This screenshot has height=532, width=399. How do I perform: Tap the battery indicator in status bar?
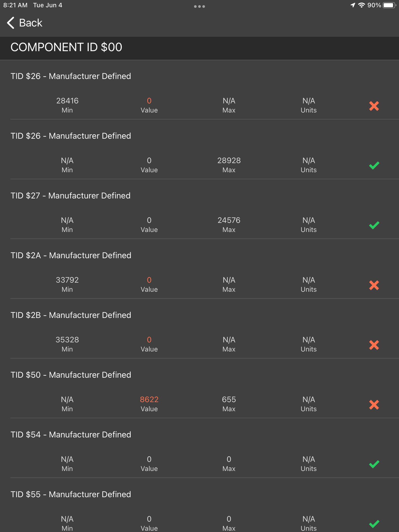pyautogui.click(x=389, y=5)
